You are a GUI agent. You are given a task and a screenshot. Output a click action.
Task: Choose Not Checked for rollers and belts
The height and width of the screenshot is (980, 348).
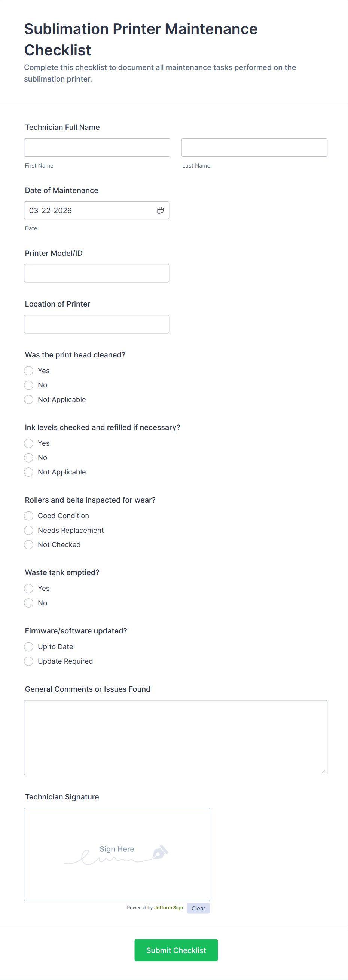pos(28,544)
